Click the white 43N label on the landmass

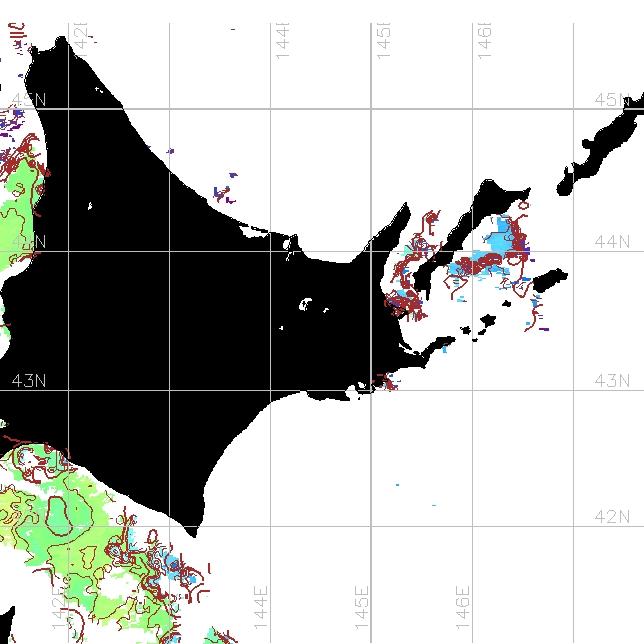pos(29,381)
